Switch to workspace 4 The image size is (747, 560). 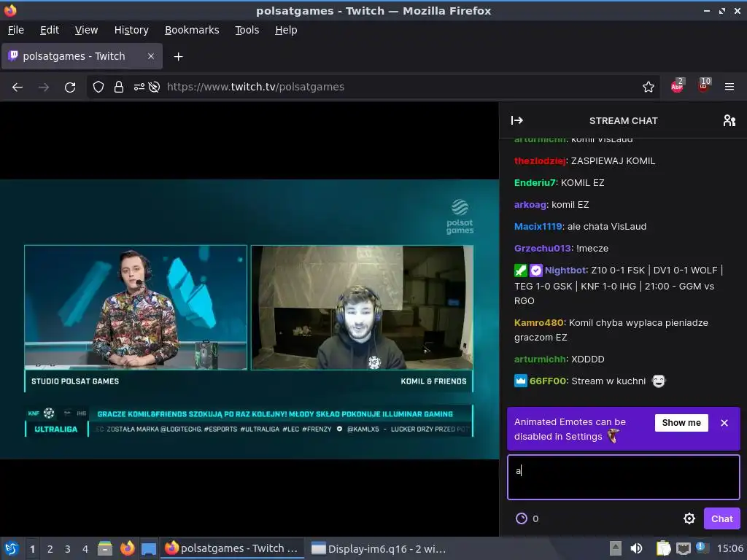pyautogui.click(x=85, y=549)
